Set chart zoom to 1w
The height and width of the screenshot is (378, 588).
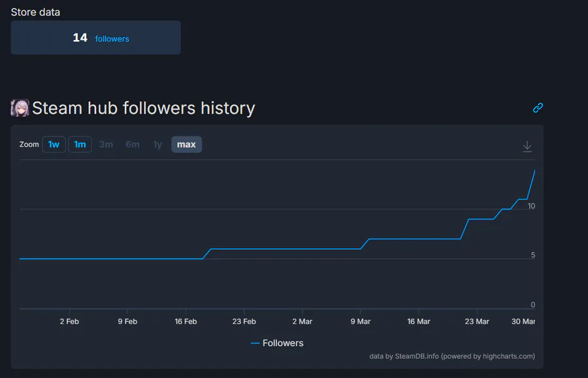pyautogui.click(x=54, y=144)
